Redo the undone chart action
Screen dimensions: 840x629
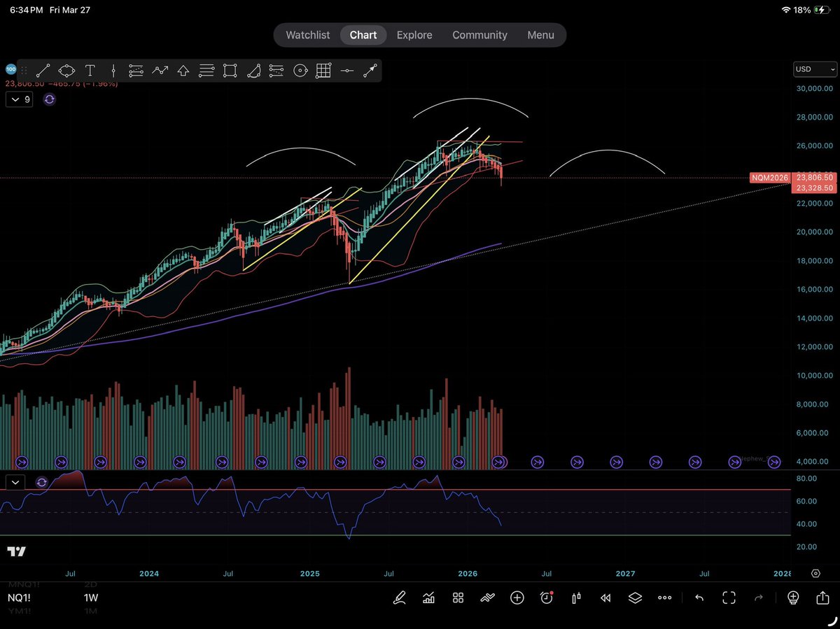pyautogui.click(x=759, y=598)
